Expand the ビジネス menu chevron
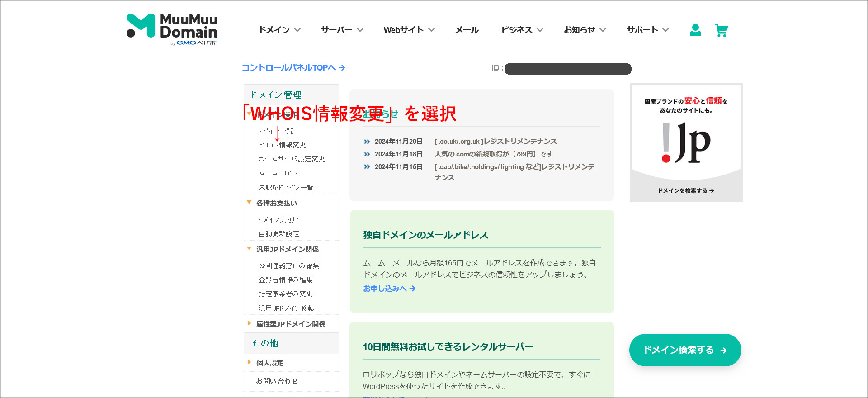This screenshot has height=398, width=868. [x=540, y=30]
